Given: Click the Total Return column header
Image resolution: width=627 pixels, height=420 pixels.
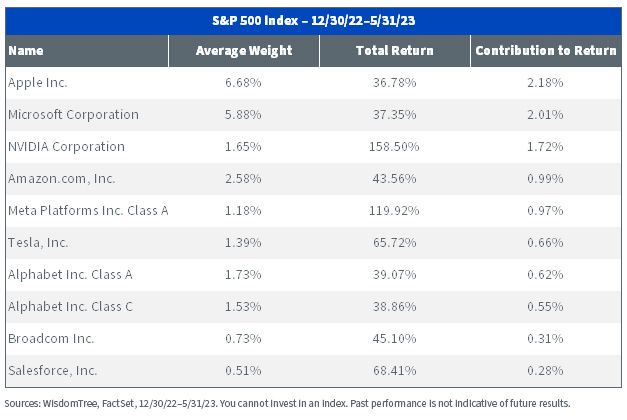Looking at the screenshot, I should 395,51.
